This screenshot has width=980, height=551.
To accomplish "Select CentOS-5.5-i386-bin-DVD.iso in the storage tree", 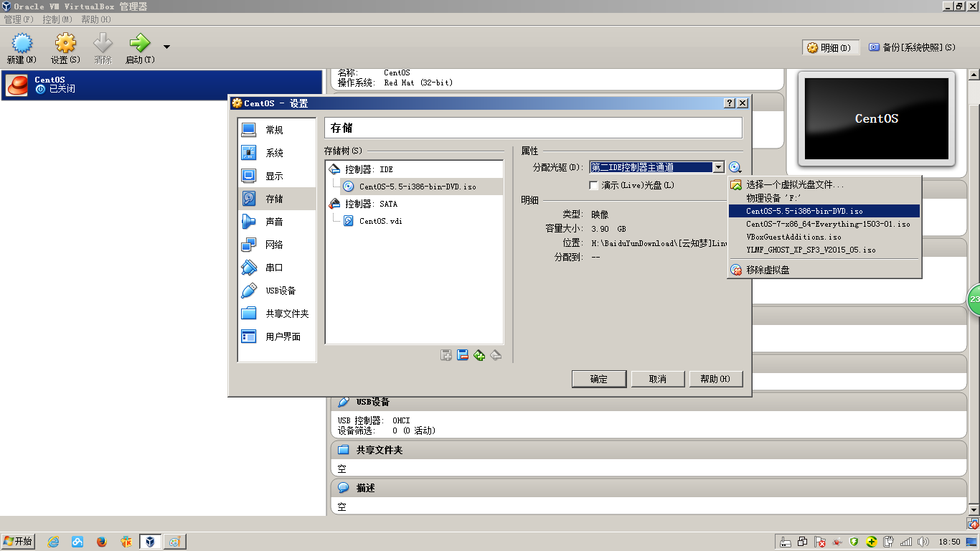I will [414, 187].
